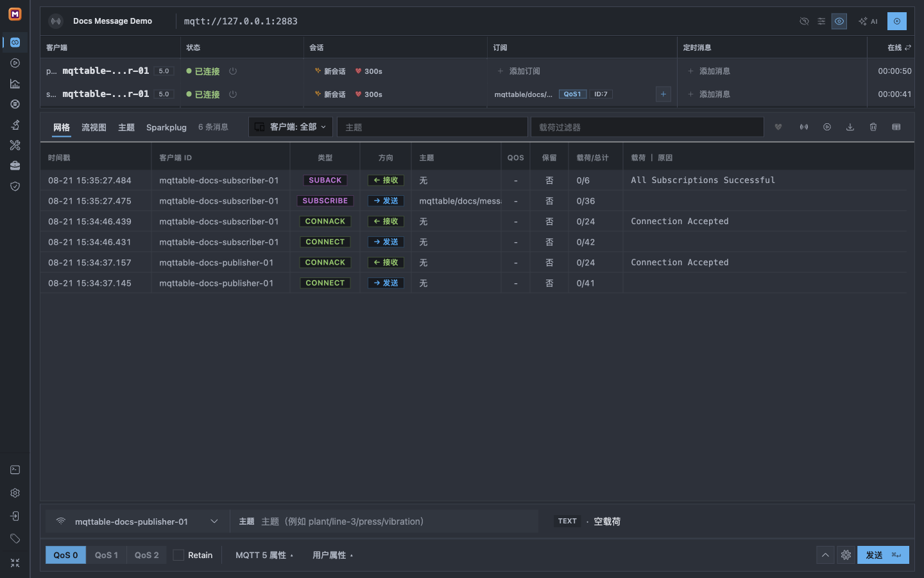Image resolution: width=924 pixels, height=578 pixels.
Task: Click the plus button beside the QoS1 subscription
Action: (663, 94)
